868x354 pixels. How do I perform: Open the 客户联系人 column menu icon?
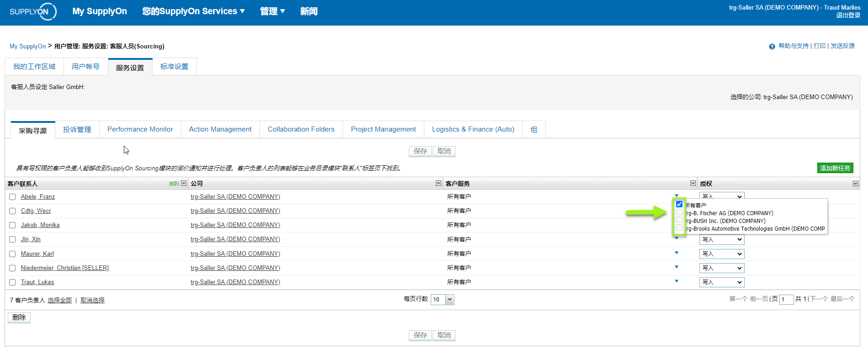coord(184,183)
